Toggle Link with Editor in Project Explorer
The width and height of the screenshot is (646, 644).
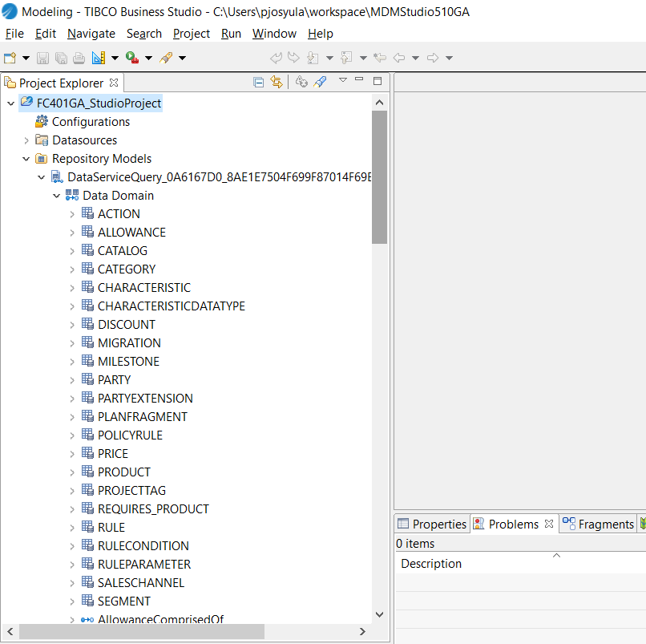[277, 82]
